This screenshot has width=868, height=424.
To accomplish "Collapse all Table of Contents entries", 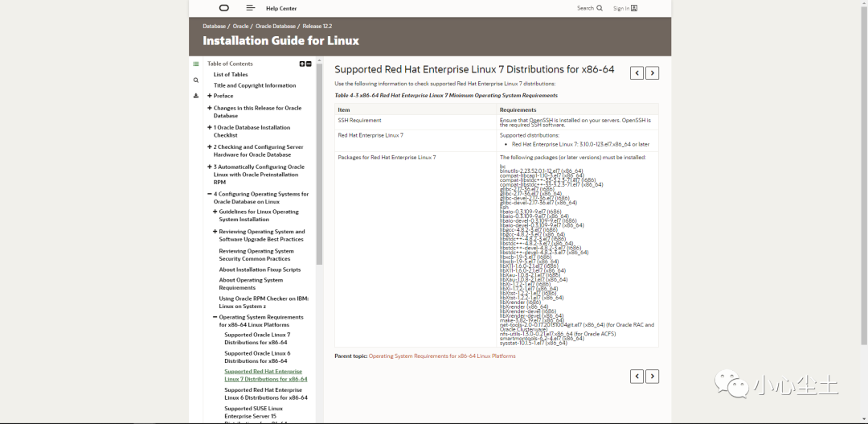I will coord(309,64).
